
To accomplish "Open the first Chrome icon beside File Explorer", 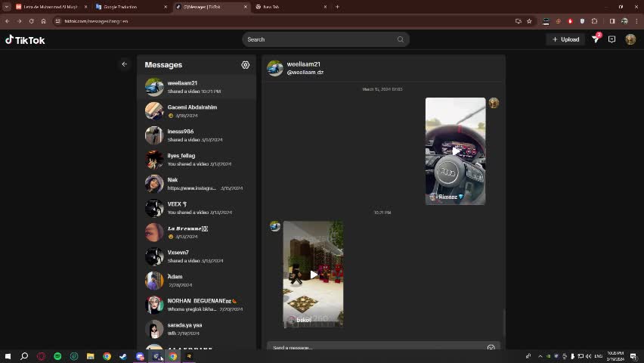I will 107,356.
